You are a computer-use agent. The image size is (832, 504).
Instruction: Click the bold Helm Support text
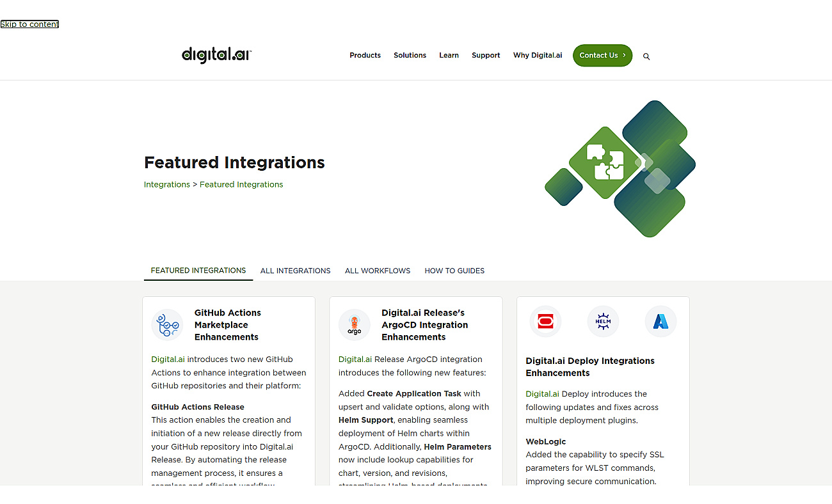pos(366,420)
